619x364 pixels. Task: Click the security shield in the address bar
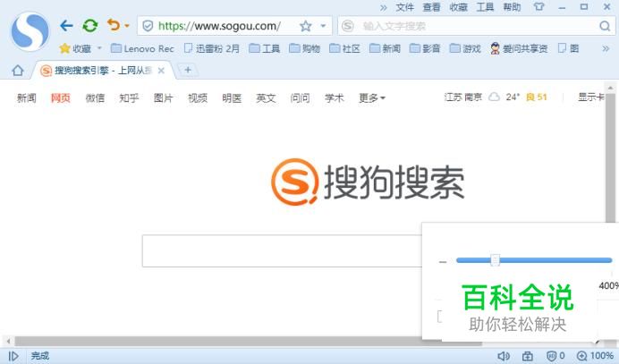click(148, 26)
